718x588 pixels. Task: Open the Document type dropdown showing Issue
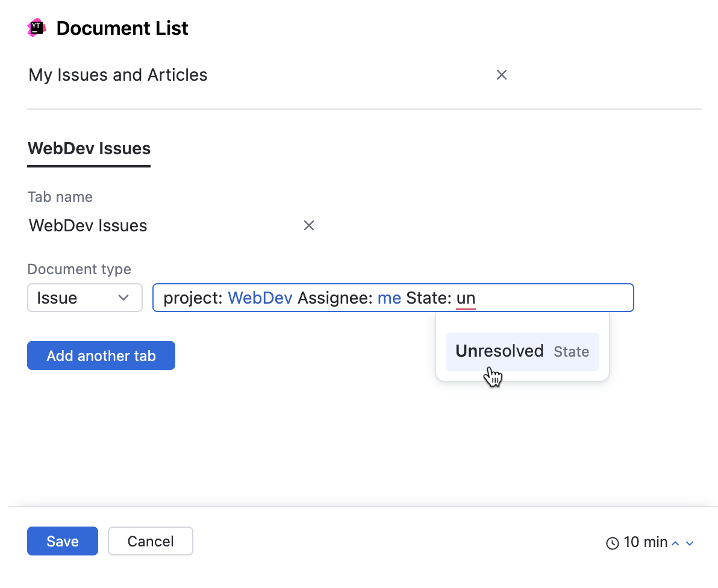(x=84, y=297)
